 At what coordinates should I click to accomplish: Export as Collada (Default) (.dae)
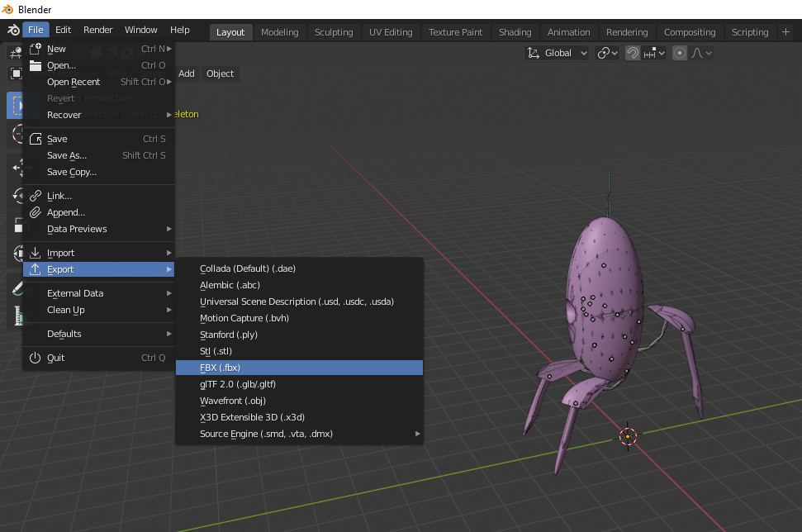click(x=299, y=268)
